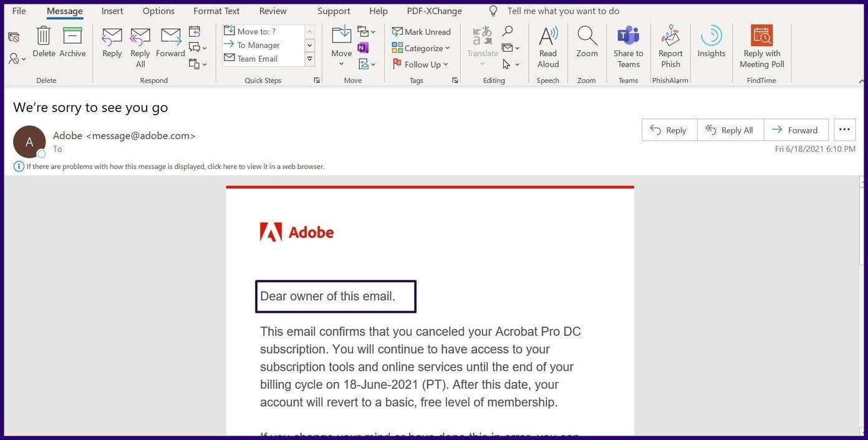The image size is (868, 440).
Task: Click Forward button in message header
Action: 796,130
